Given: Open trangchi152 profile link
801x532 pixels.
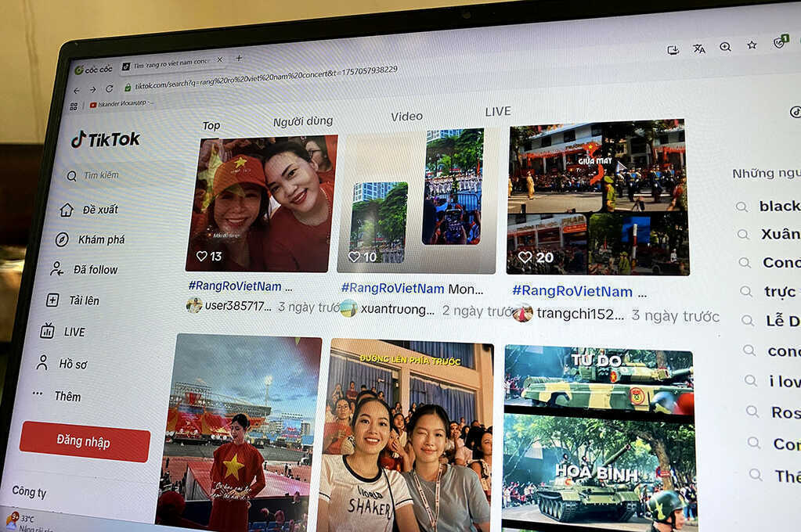Looking at the screenshot, I should pos(580,314).
